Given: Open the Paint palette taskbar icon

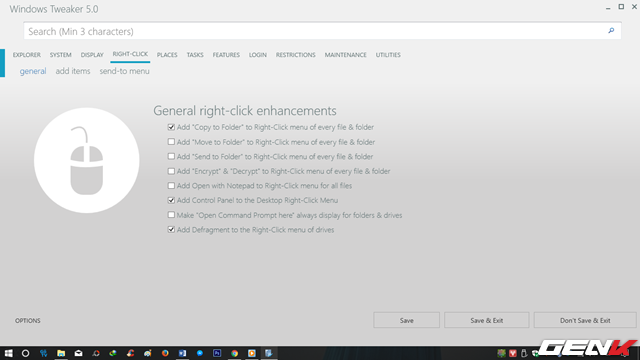Looking at the screenshot, I should coord(147,353).
